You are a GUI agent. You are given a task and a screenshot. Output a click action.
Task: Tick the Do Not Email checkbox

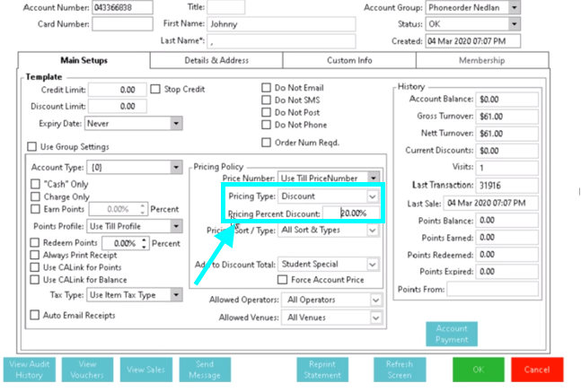[x=267, y=88]
